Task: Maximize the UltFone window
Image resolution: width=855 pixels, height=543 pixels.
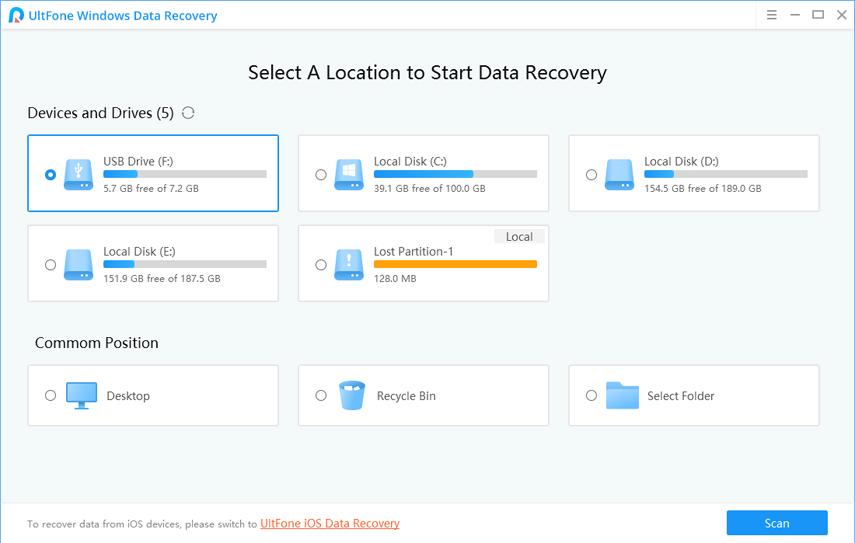Action: [x=818, y=15]
